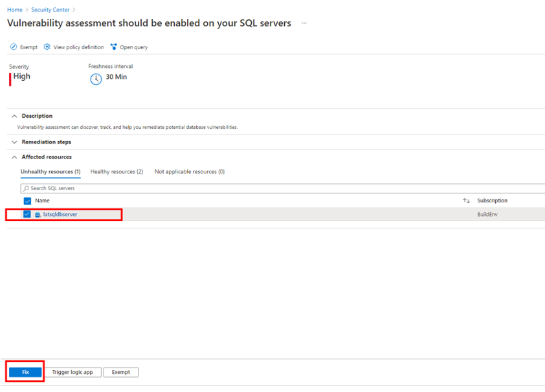
Task: Collapse the Description section chevron
Action: (x=14, y=116)
